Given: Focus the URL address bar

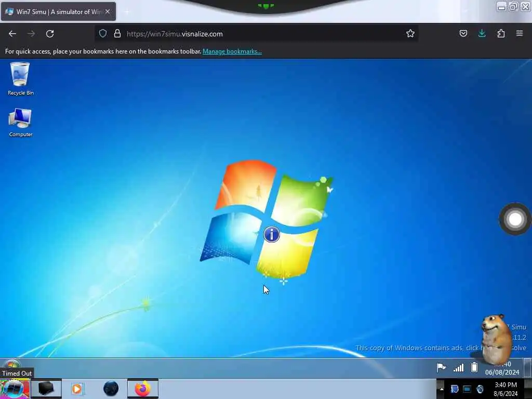Looking at the screenshot, I should pyautogui.click(x=256, y=34).
